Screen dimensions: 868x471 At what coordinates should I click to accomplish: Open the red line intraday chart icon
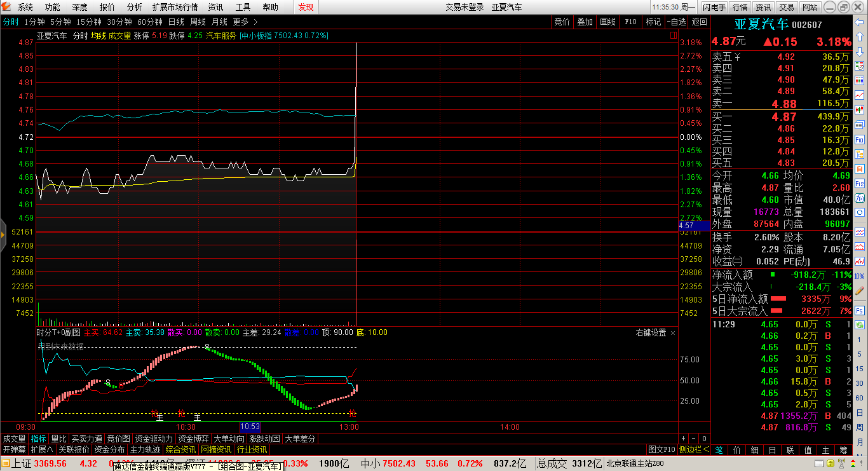tap(859, 95)
